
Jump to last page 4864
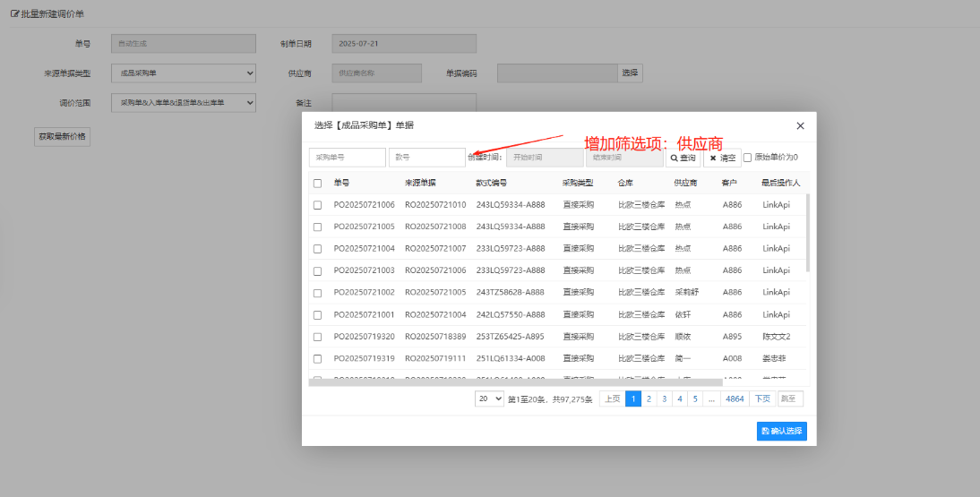coord(735,399)
